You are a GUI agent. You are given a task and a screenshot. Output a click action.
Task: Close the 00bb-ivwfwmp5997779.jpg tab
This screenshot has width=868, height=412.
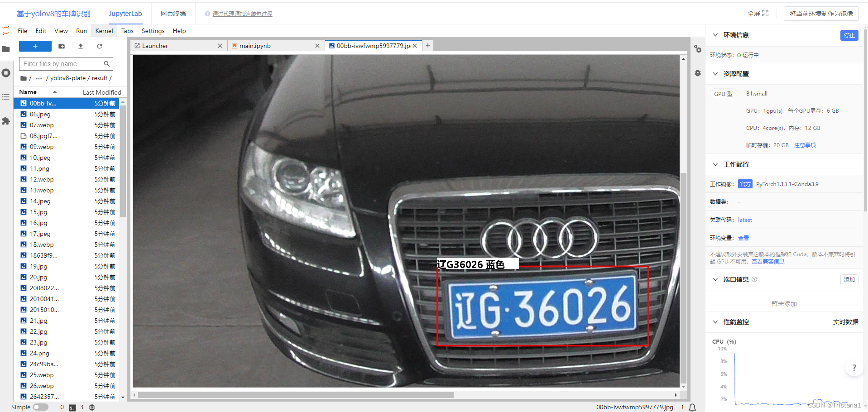click(x=415, y=46)
